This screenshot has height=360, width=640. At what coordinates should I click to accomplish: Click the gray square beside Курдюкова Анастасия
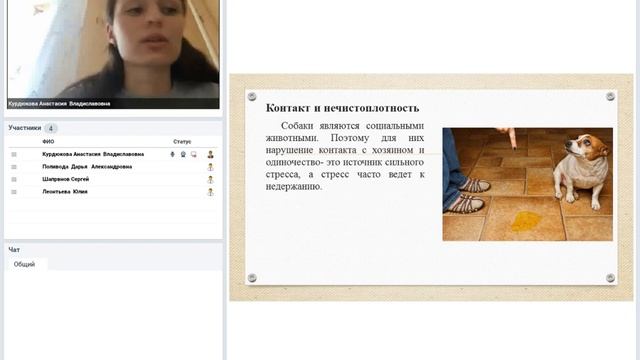[x=14, y=154]
